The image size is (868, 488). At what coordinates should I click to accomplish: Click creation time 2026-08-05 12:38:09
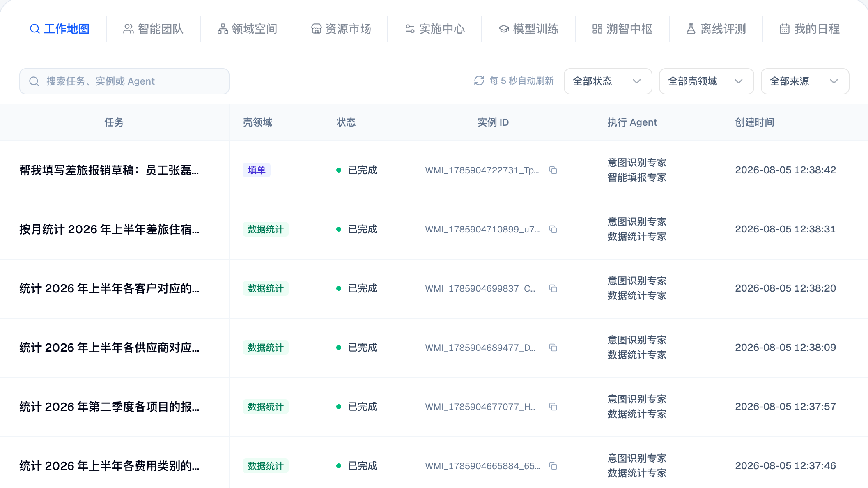tap(785, 348)
